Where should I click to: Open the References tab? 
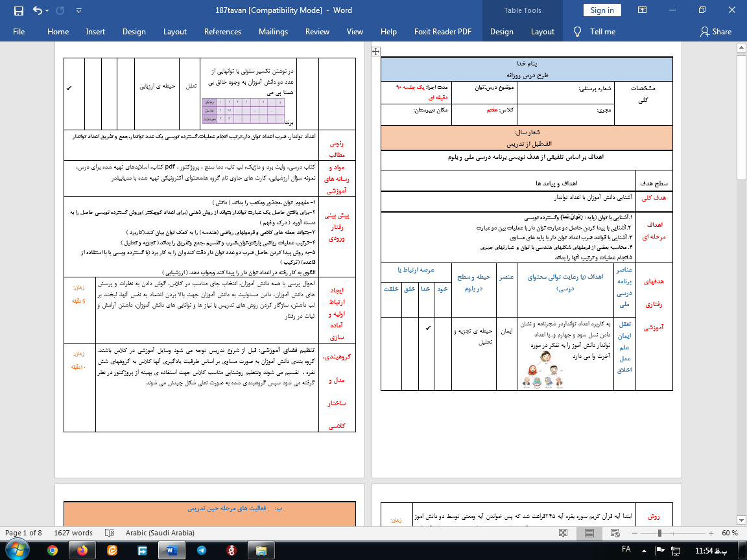click(222, 31)
